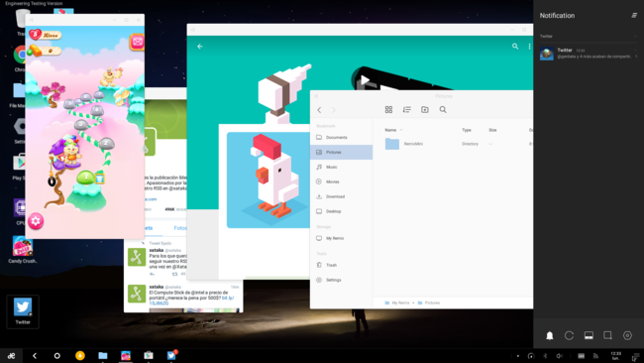
Task: Open overflow menu in Play Store window
Action: [529, 47]
